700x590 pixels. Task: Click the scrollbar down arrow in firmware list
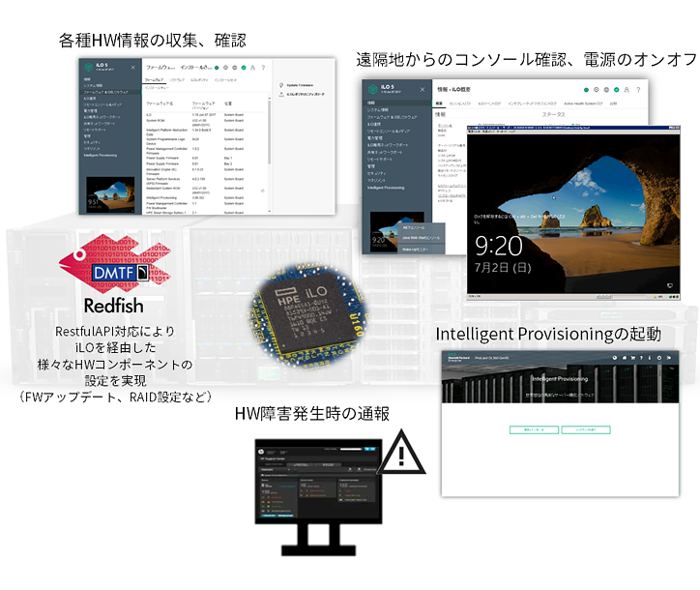pyautogui.click(x=269, y=211)
